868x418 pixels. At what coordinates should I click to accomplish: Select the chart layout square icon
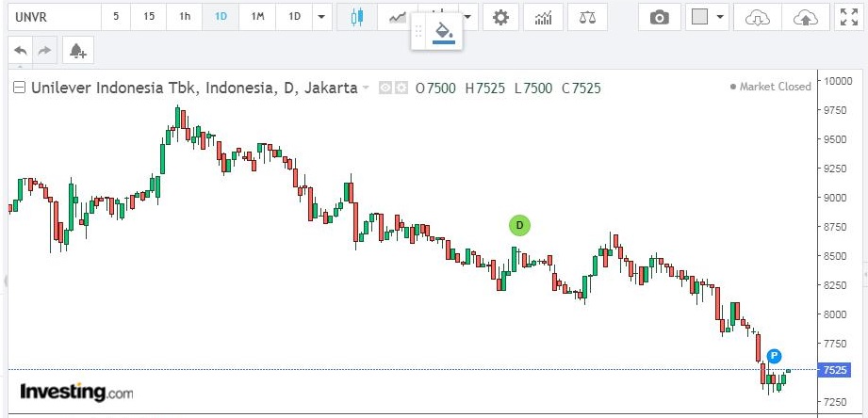pos(700,17)
